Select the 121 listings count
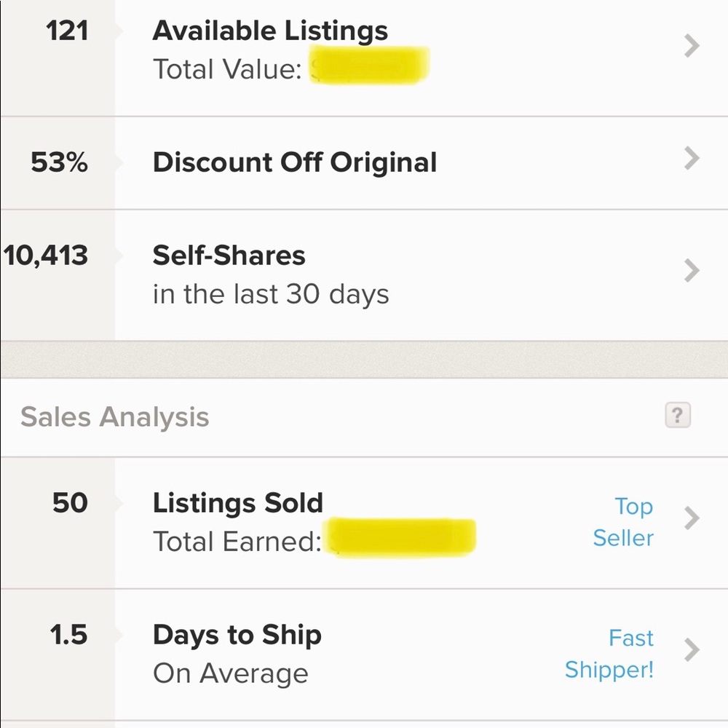 pos(67,31)
